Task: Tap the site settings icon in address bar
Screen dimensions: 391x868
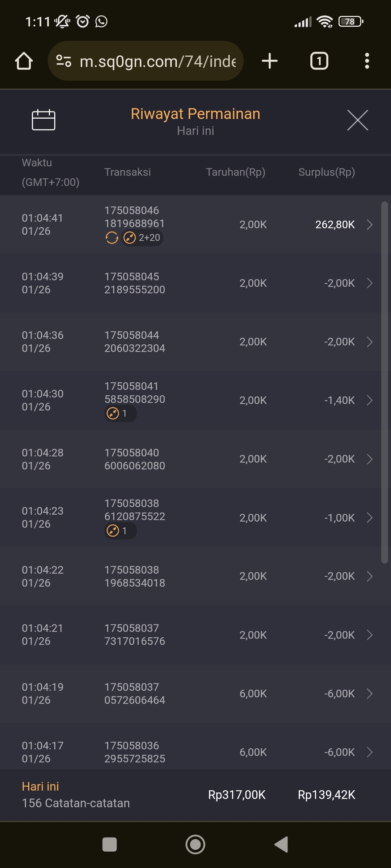Action: (x=64, y=61)
